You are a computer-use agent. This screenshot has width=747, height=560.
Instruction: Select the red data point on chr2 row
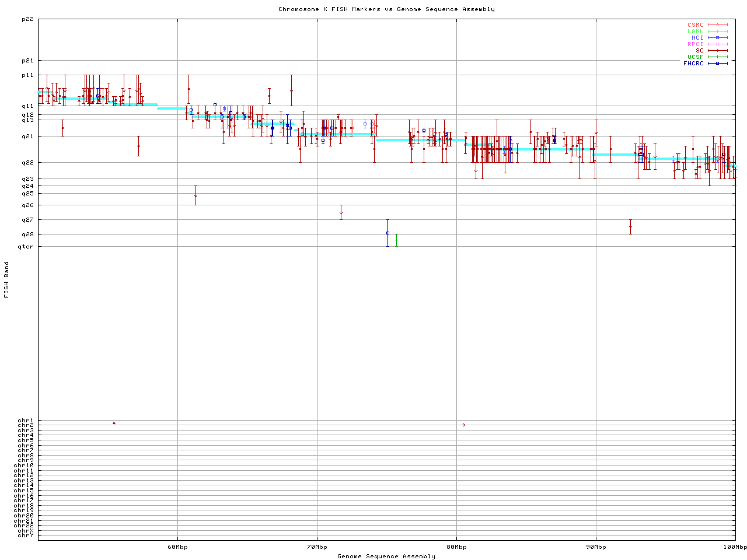(463, 425)
